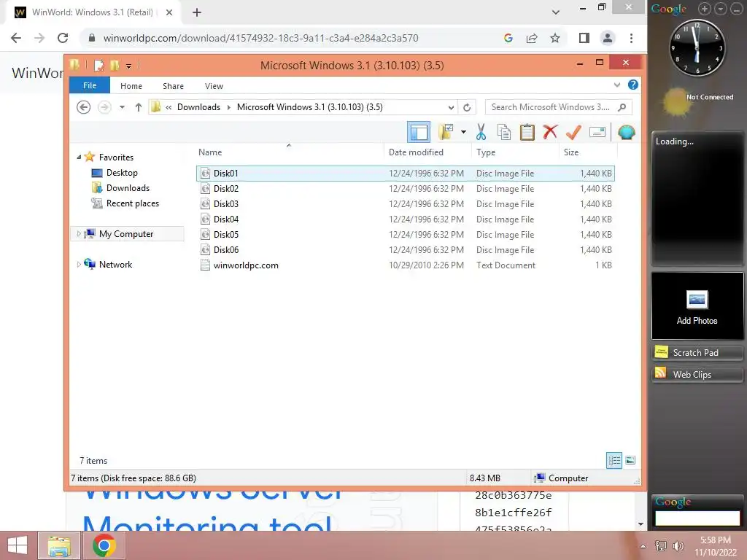This screenshot has width=747, height=560.
Task: Select the Disk02 image file
Action: tap(406, 189)
